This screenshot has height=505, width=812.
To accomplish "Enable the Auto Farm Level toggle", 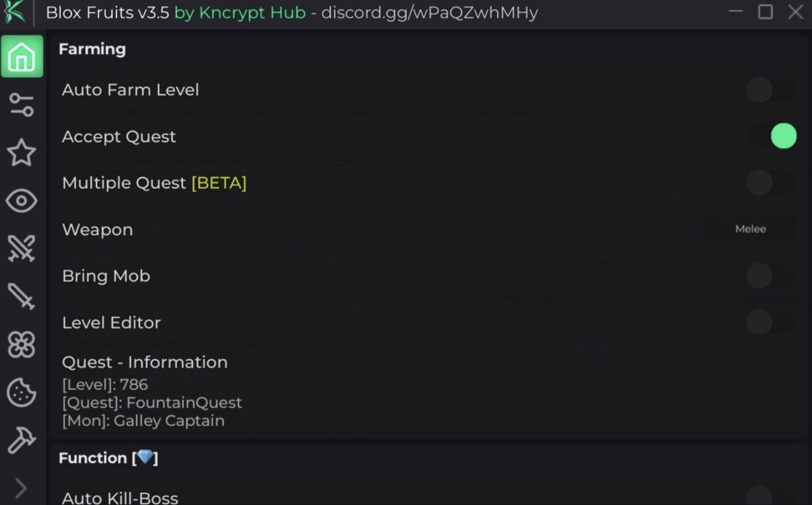I will 770,90.
